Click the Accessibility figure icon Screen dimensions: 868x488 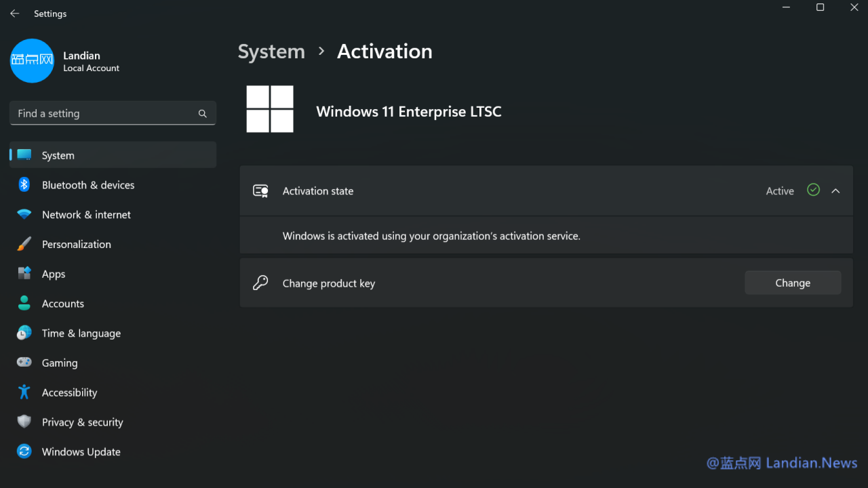click(x=24, y=392)
